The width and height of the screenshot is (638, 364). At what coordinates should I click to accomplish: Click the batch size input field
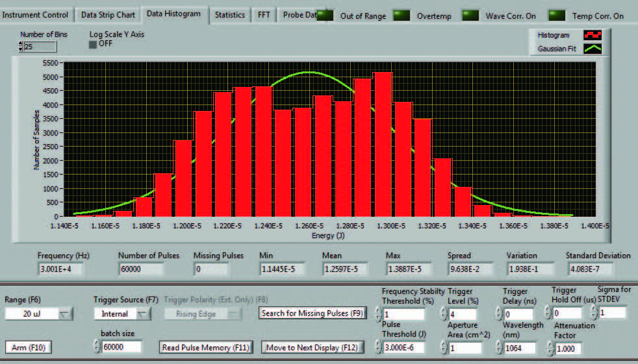click(x=122, y=347)
